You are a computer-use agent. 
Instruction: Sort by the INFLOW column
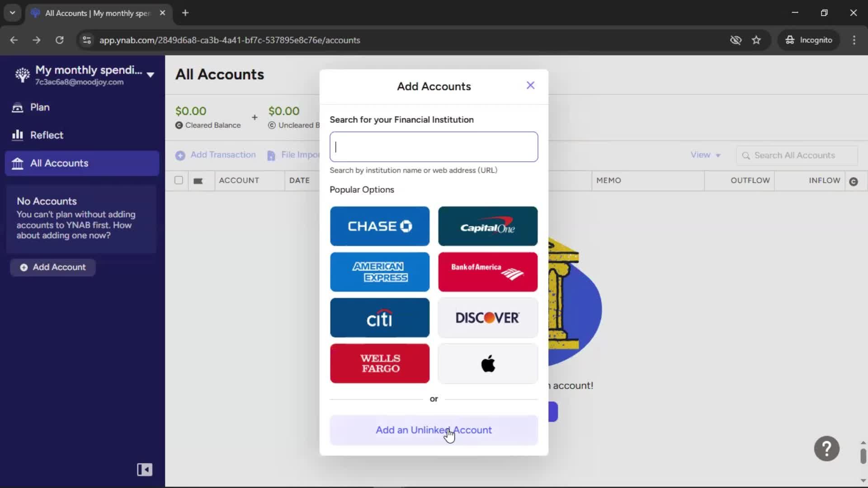pyautogui.click(x=824, y=180)
